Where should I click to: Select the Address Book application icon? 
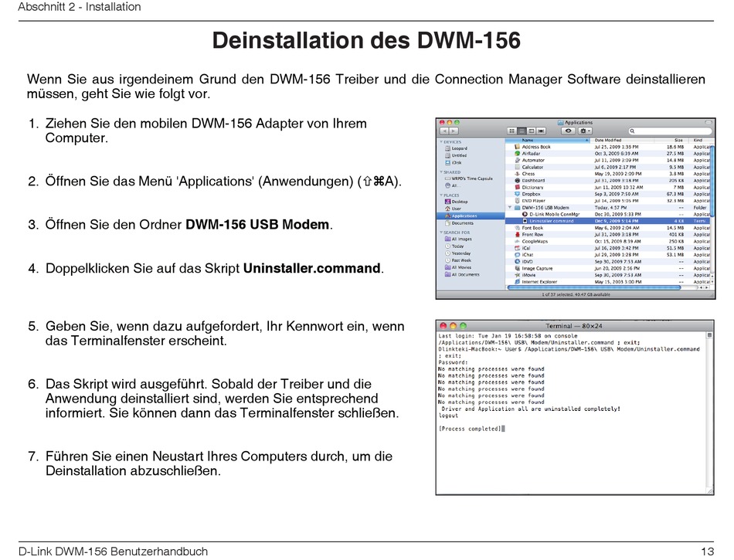click(x=517, y=147)
